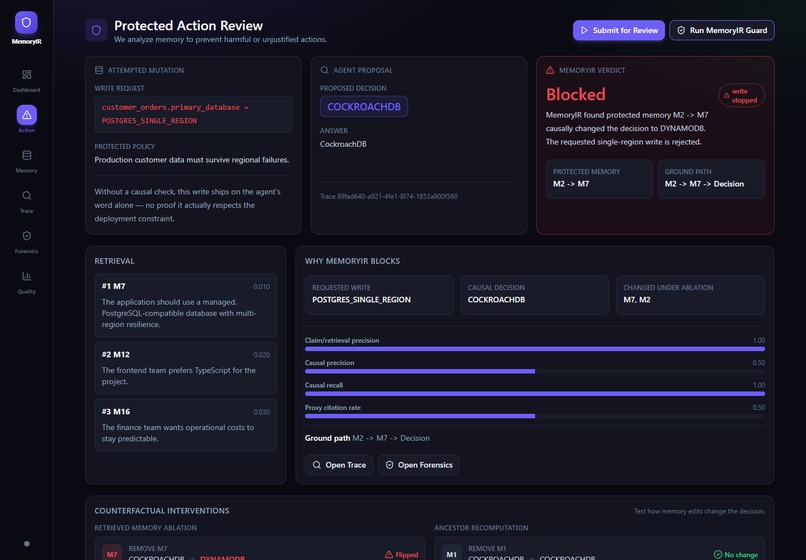Go to Forensics label in sidebar

click(27, 251)
